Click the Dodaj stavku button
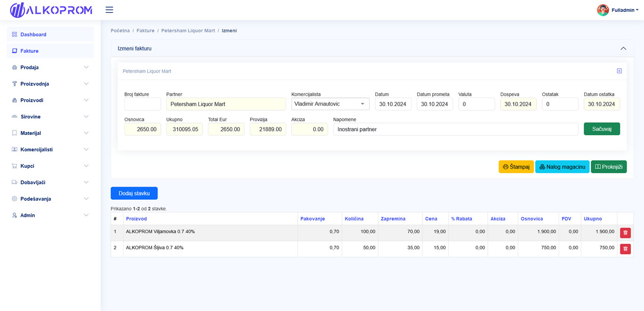 (134, 193)
